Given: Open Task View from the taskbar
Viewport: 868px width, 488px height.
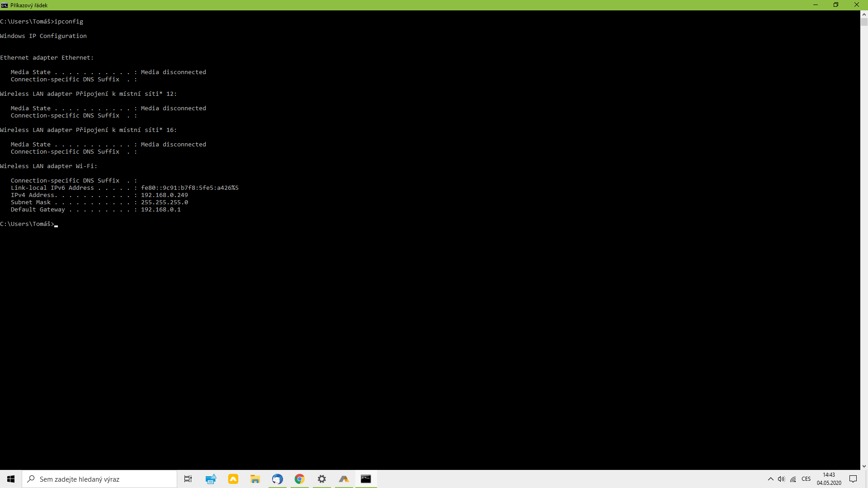Looking at the screenshot, I should 188,479.
